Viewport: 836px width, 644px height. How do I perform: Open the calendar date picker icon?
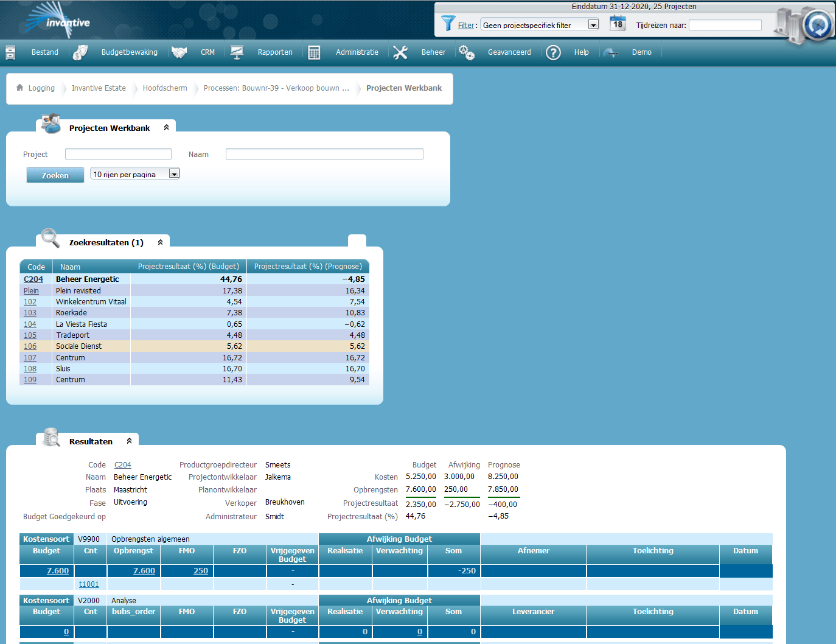(617, 24)
